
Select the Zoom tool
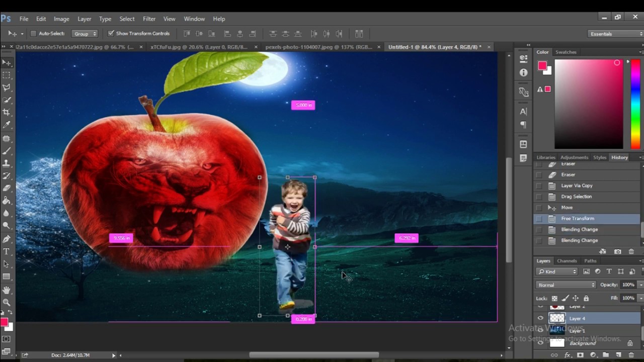point(7,303)
